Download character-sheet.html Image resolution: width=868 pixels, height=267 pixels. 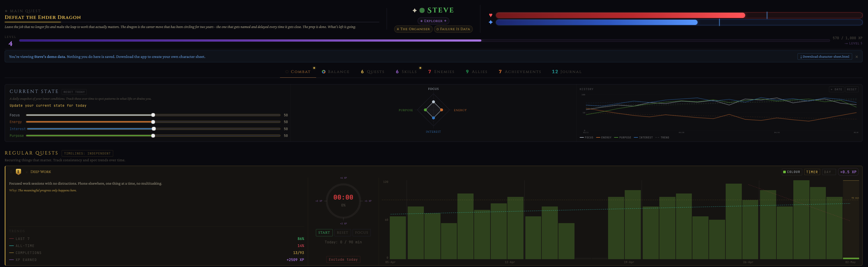[825, 57]
